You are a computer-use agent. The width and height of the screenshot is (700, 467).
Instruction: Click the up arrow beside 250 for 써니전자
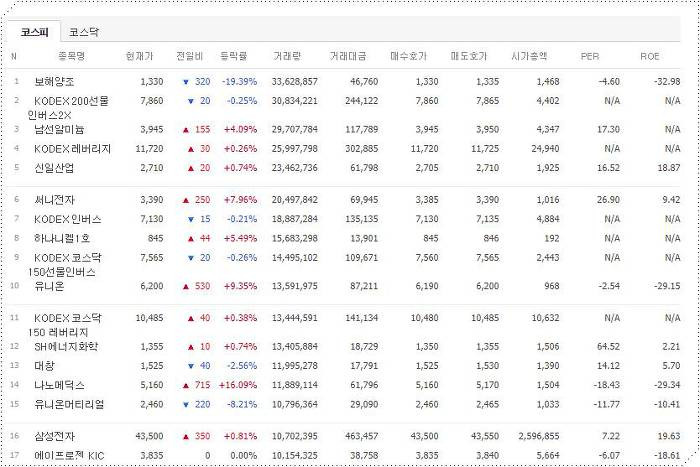click(186, 200)
